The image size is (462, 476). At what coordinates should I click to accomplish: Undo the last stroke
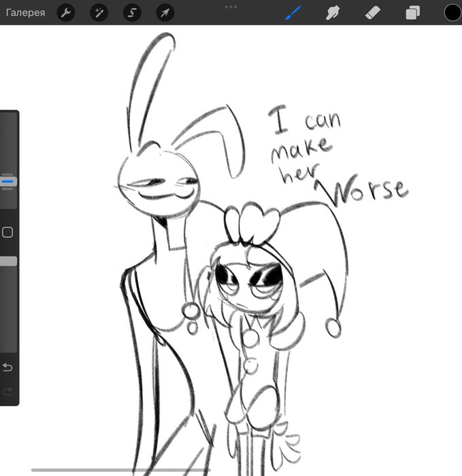click(7, 367)
